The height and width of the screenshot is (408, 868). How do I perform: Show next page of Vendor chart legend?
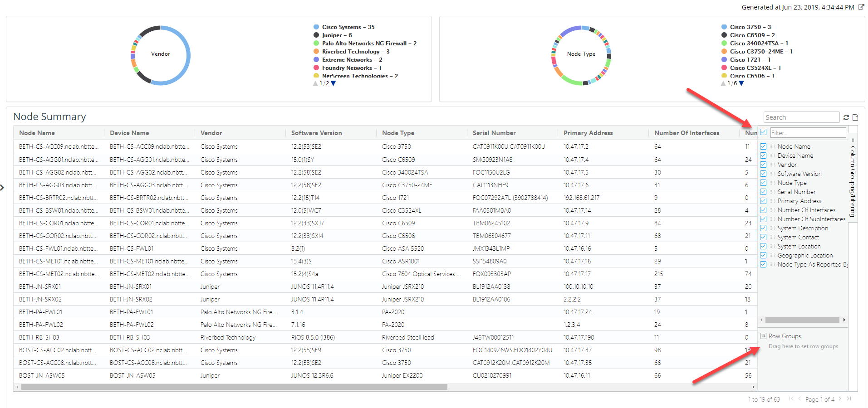(333, 83)
